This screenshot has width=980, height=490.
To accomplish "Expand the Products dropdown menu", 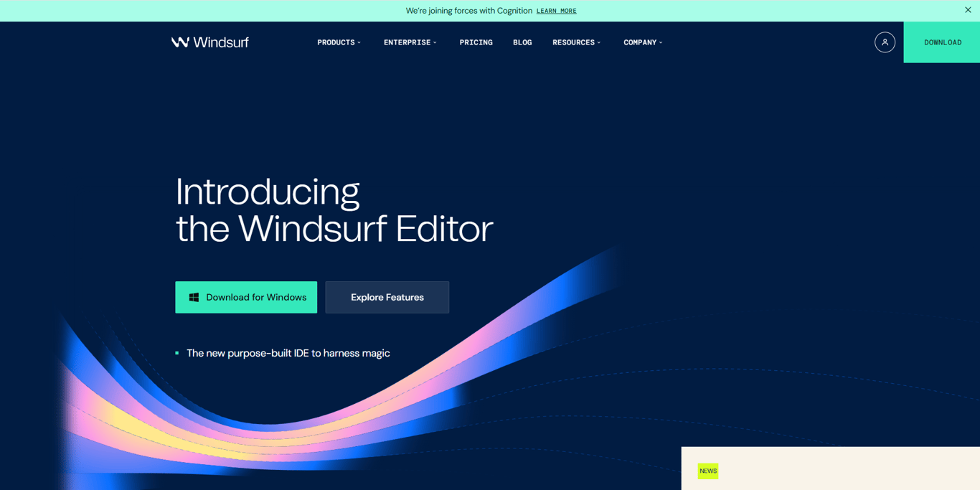I will click(339, 42).
